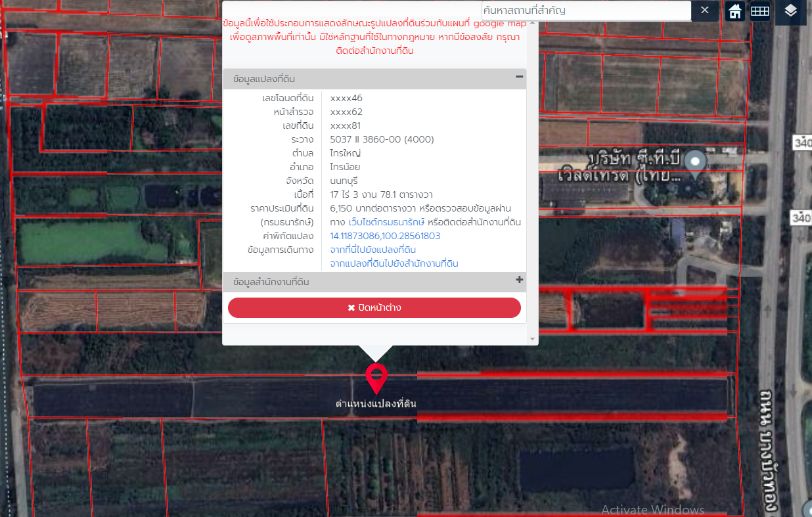
Task: Click the popup scrollbar up arrow
Action: [533, 24]
